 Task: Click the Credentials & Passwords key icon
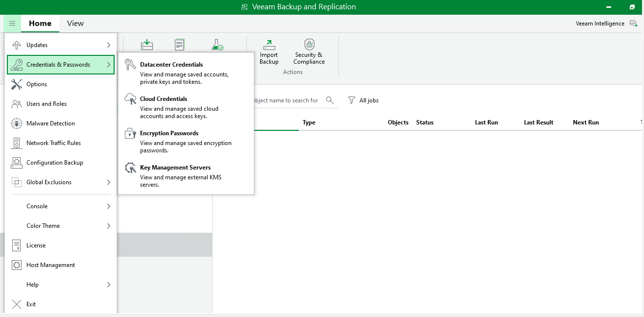click(17, 65)
